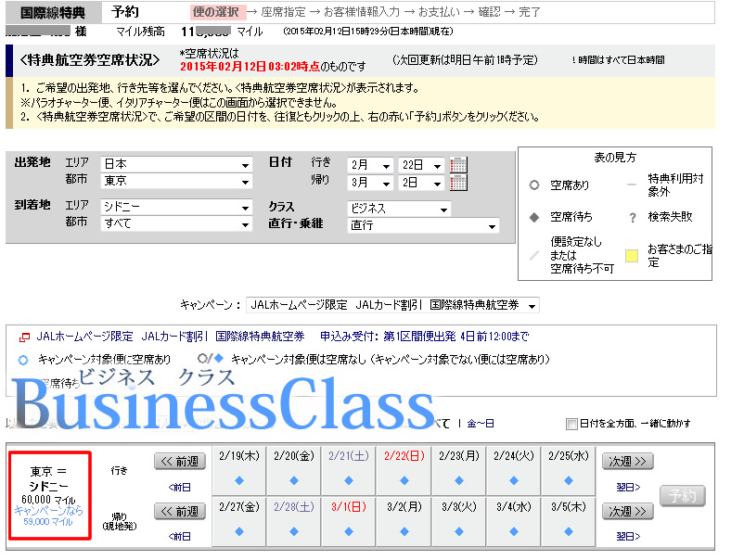Select waitlist diamond for return 3/1(日)

point(349,531)
